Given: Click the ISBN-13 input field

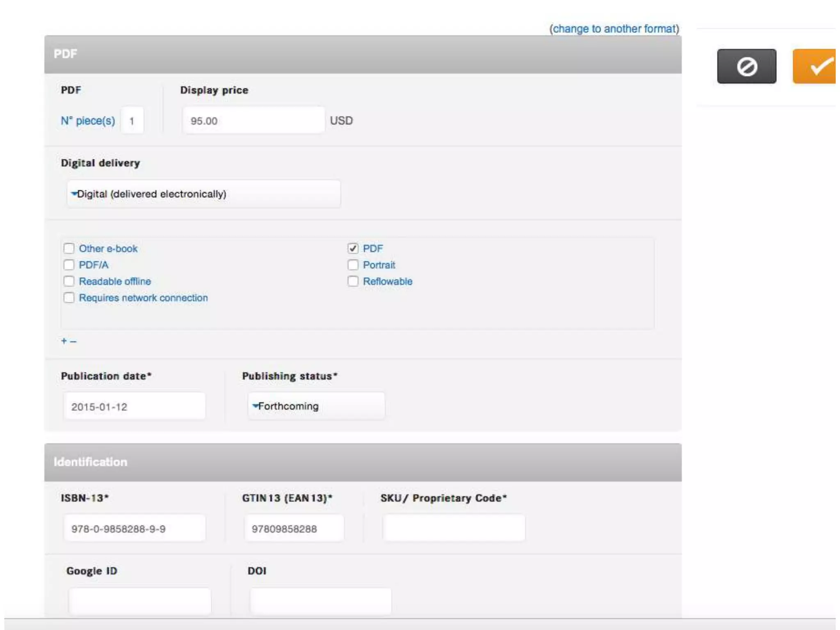Looking at the screenshot, I should coord(134,529).
